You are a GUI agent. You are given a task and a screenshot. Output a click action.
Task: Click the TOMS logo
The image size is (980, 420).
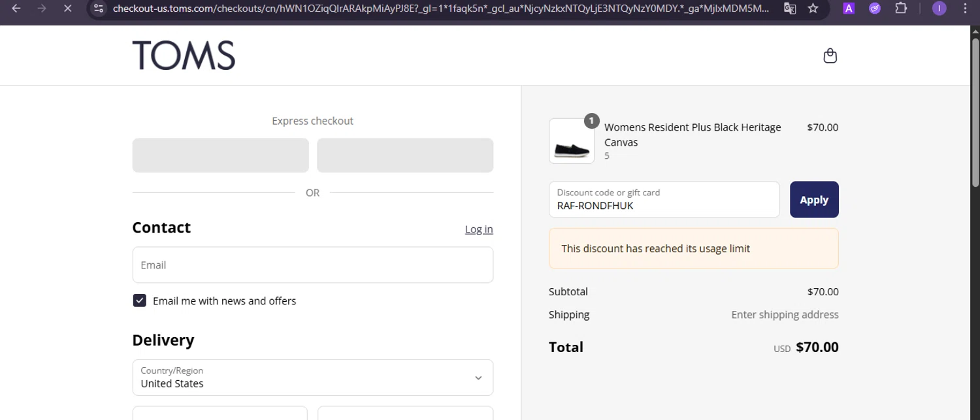[184, 56]
